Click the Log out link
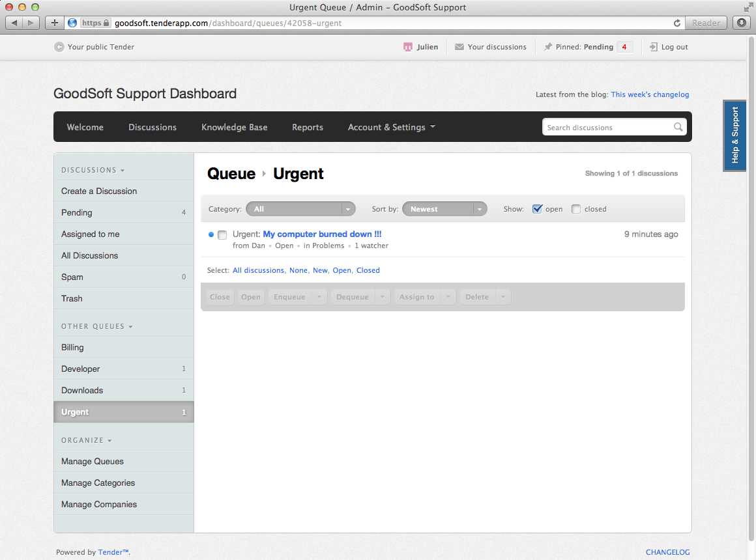The width and height of the screenshot is (756, 560). (675, 47)
